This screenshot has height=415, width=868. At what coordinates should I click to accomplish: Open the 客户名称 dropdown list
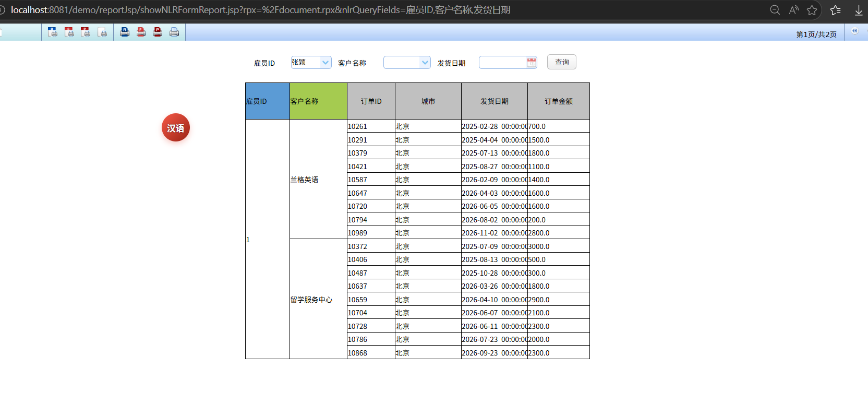(x=425, y=63)
